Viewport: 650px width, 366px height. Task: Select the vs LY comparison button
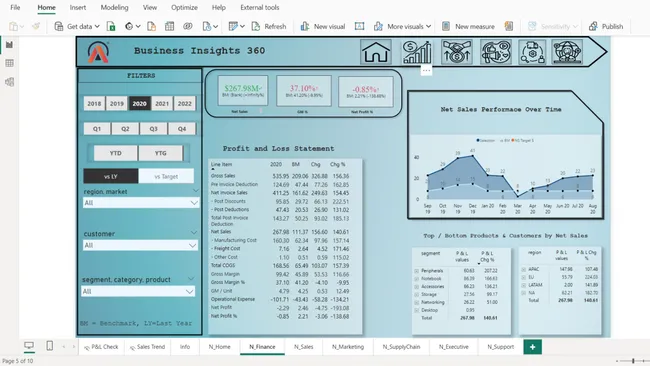pyautogui.click(x=111, y=176)
